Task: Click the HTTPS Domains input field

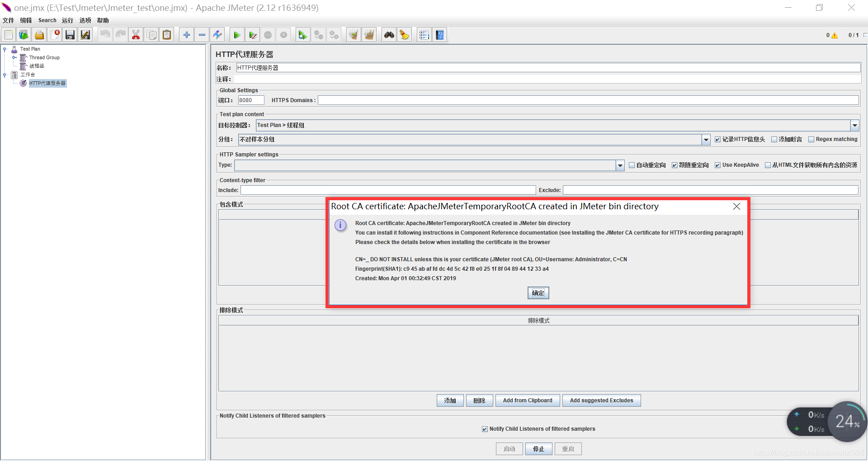Action: click(x=588, y=100)
